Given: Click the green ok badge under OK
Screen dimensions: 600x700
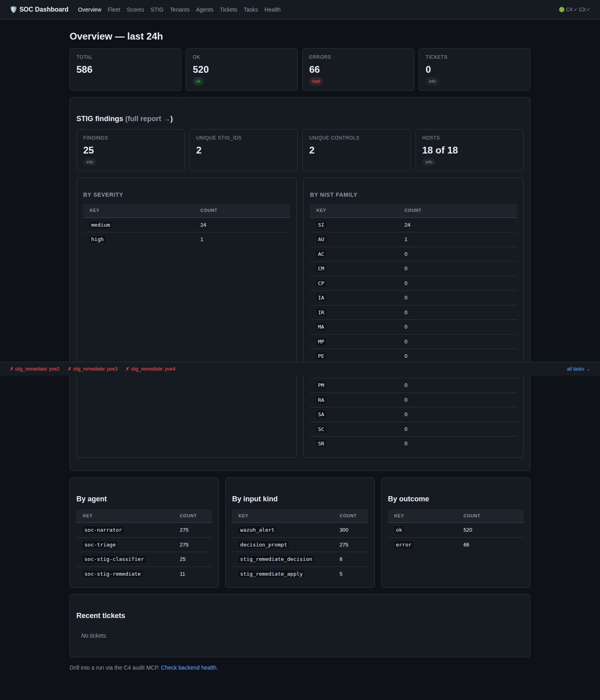Looking at the screenshot, I should click(198, 81).
